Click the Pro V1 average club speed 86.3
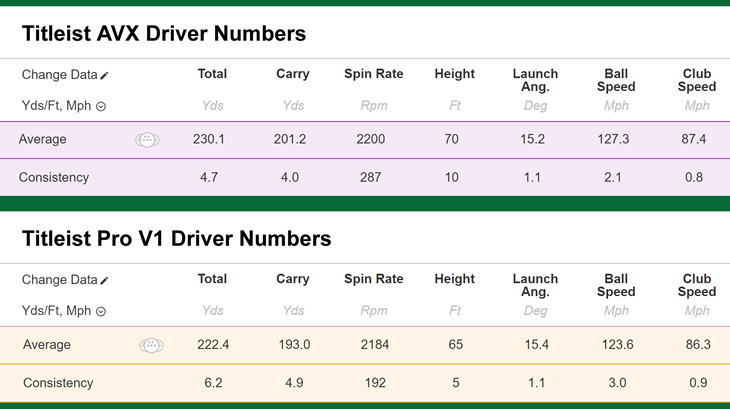The width and height of the screenshot is (730, 409). 698,345
